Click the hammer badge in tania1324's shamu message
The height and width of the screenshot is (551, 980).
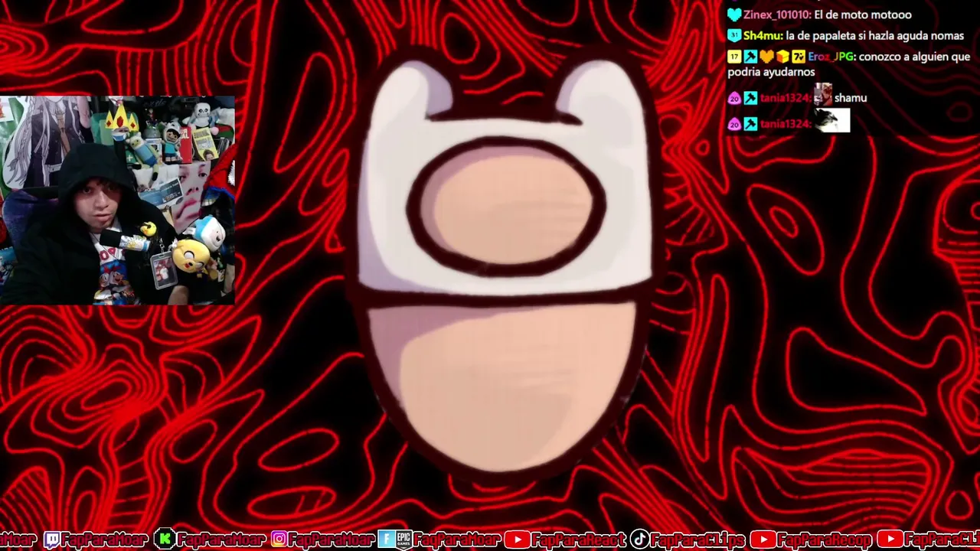coord(750,98)
